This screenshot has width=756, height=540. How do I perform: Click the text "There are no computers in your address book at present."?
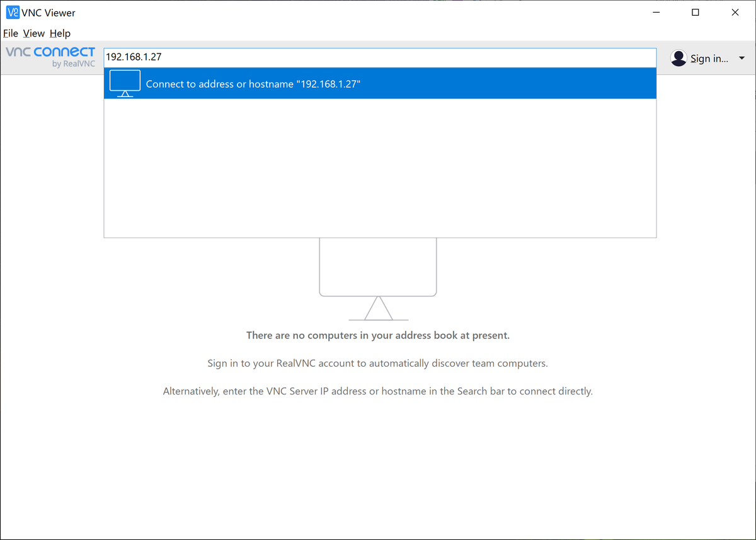coord(378,335)
